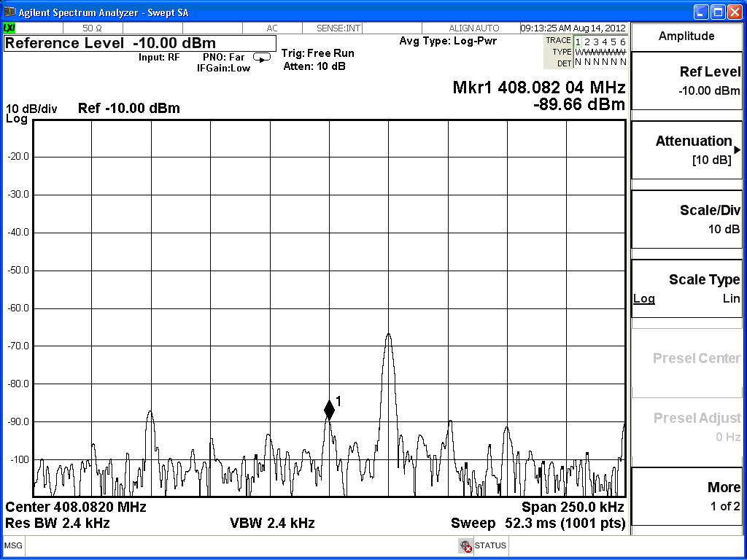
Task: Click the Agilent application title icon
Action: (10, 12)
